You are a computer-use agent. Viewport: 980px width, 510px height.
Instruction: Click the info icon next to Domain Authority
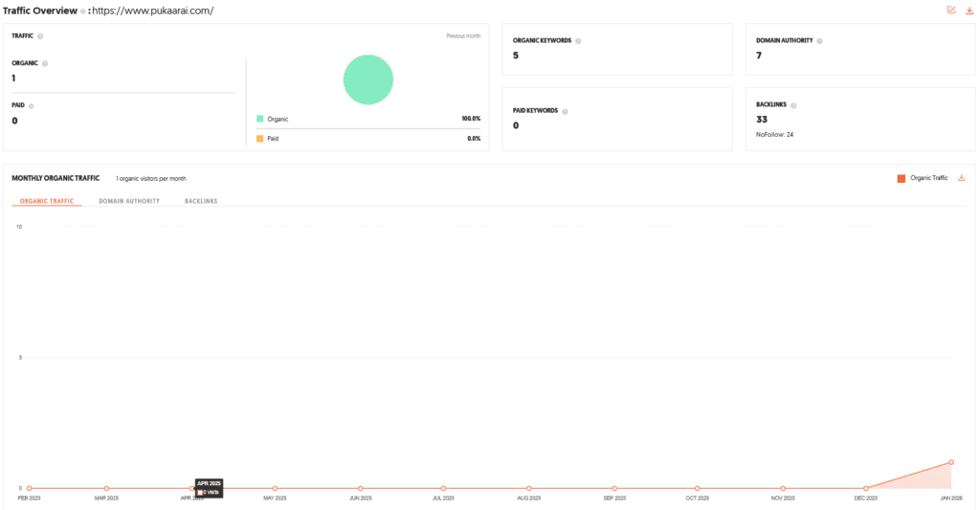(x=820, y=41)
